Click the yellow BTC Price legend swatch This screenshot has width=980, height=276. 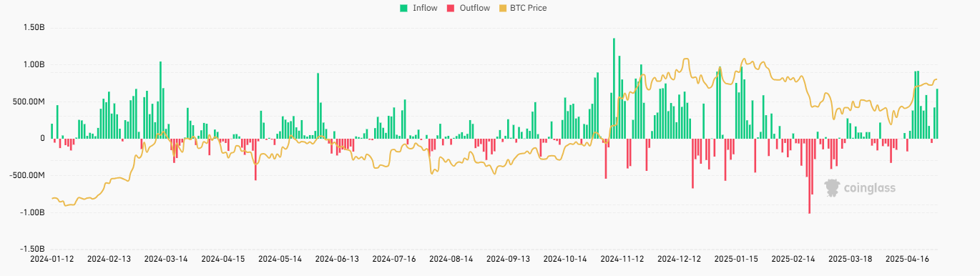tap(503, 8)
